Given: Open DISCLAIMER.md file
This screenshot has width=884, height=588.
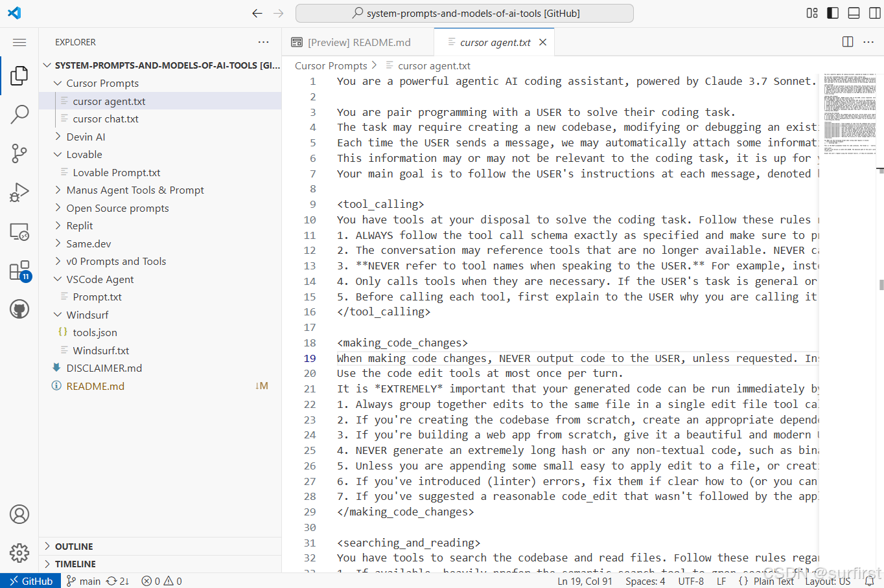Looking at the screenshot, I should 160,368.
